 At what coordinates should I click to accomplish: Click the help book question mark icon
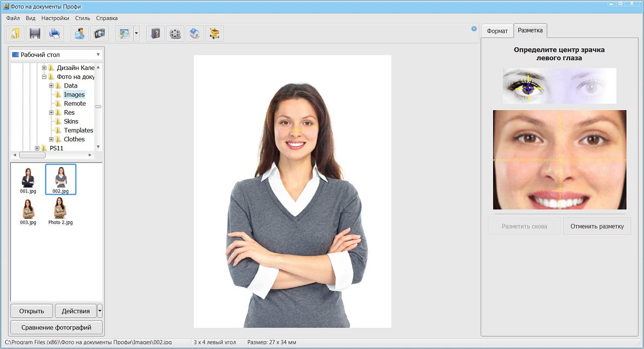(x=155, y=34)
